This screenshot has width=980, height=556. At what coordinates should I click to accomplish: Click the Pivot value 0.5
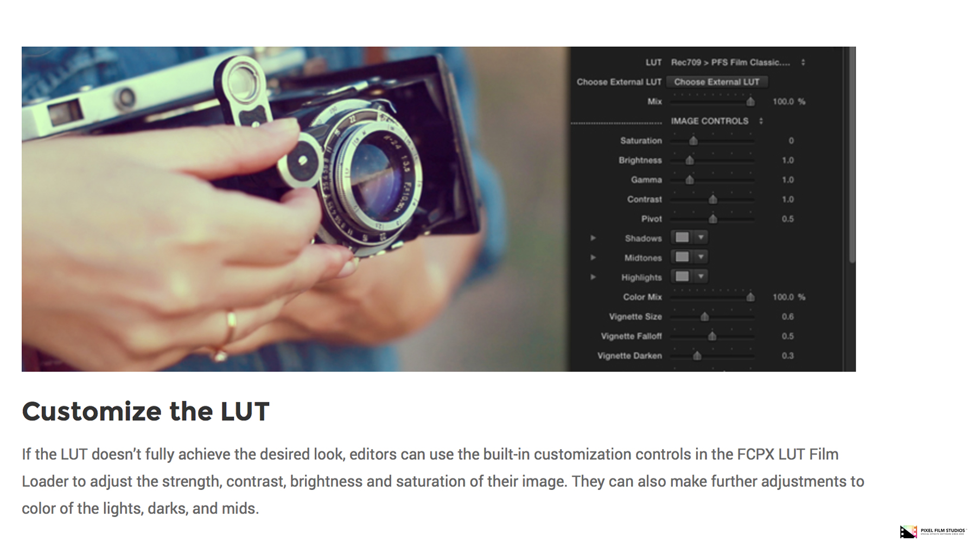click(x=787, y=219)
